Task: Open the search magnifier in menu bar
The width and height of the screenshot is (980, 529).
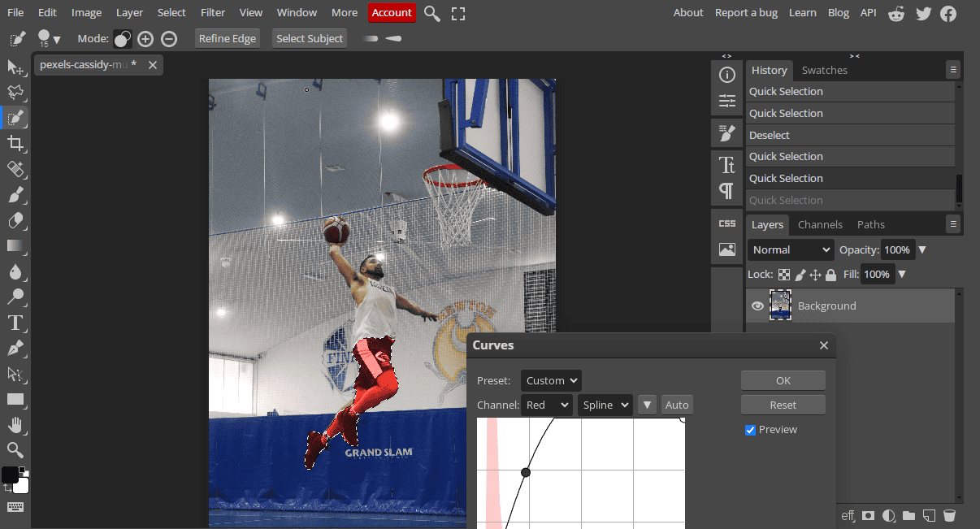Action: coord(432,13)
